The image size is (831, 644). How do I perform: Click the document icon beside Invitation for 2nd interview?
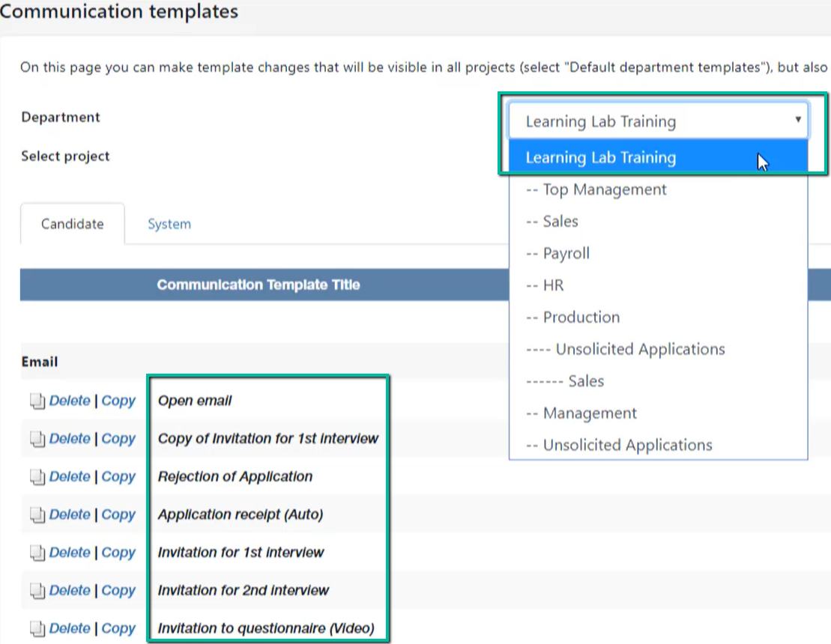tap(37, 591)
